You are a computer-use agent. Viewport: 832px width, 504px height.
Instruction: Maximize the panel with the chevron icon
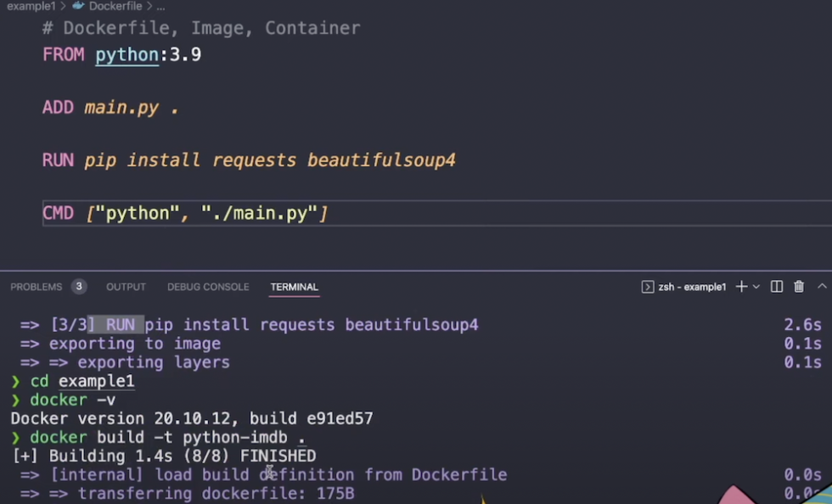click(820, 287)
